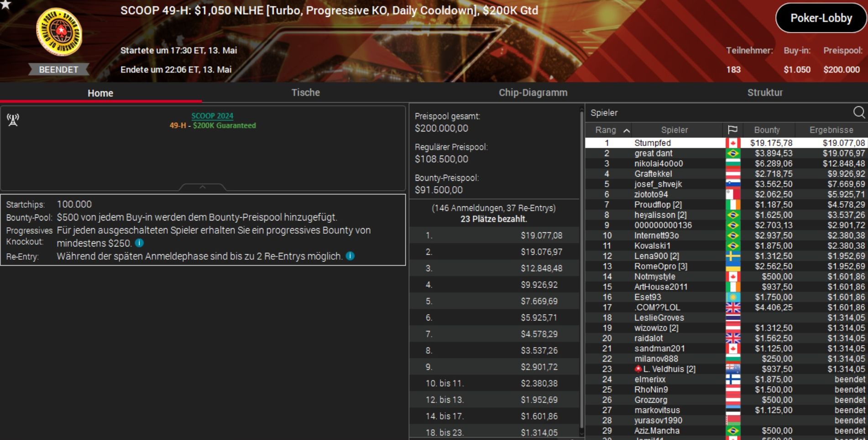Click Stumpfed's Canada flag icon
The height and width of the screenshot is (440, 868).
click(x=732, y=143)
